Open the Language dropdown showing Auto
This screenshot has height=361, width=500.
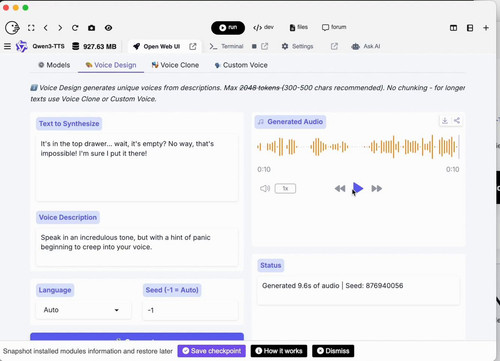(x=83, y=310)
